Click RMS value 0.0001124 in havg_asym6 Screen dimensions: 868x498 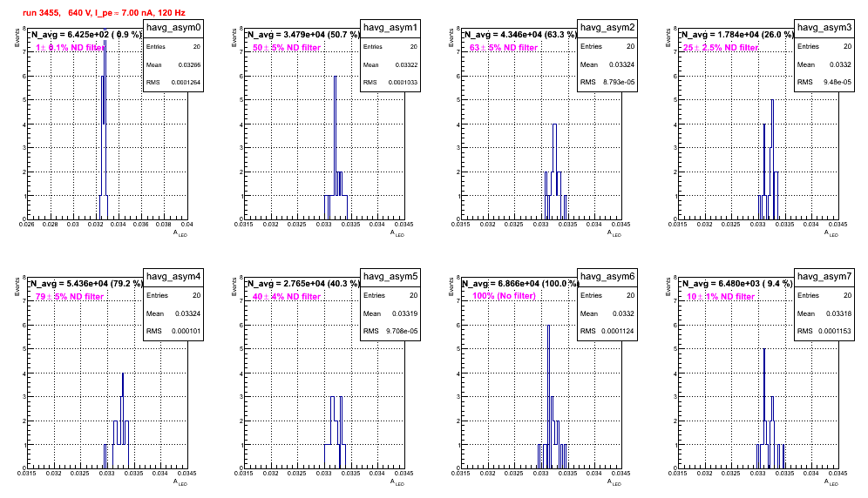tap(617, 331)
